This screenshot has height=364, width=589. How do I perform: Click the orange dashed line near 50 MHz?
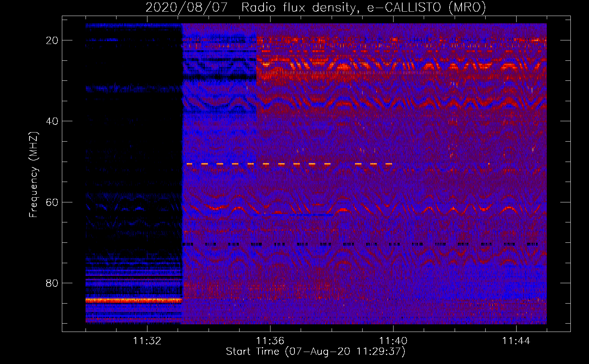(x=289, y=164)
